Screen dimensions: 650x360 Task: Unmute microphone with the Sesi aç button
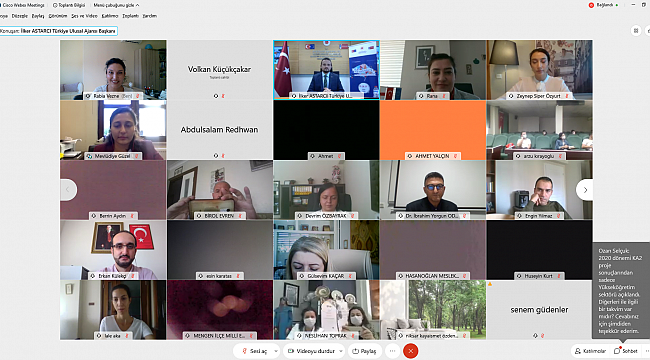(254, 351)
